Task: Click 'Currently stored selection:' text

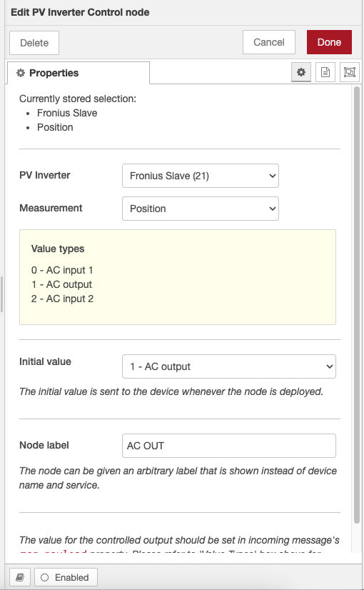Action: (x=78, y=99)
